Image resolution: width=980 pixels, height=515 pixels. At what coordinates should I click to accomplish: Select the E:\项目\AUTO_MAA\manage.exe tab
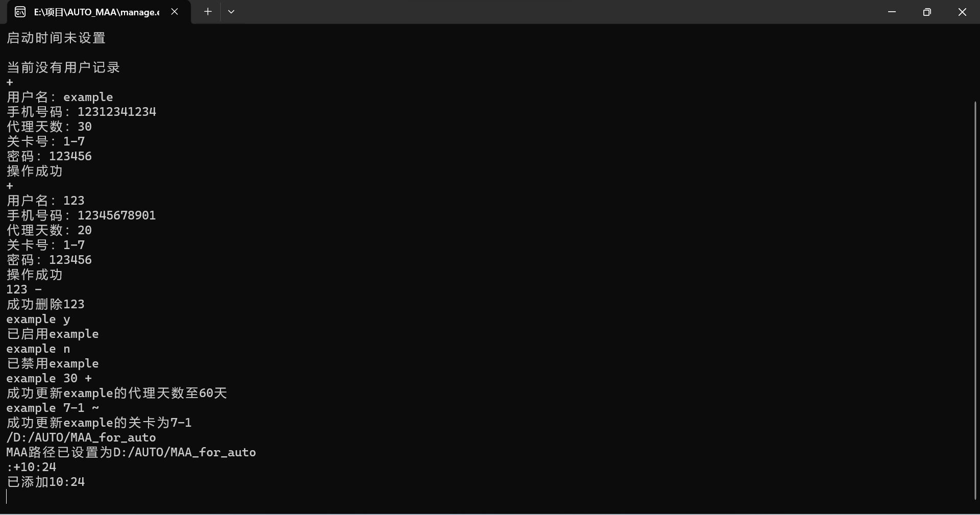pos(96,12)
